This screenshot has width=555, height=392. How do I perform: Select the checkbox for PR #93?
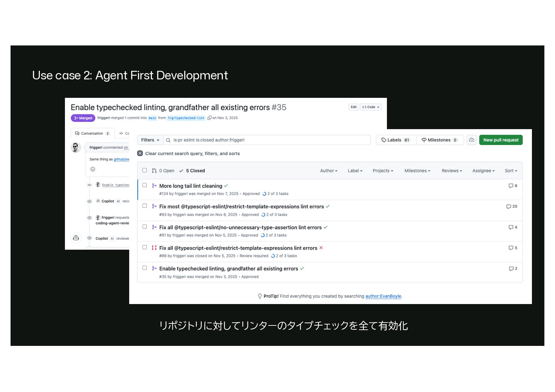point(145,206)
